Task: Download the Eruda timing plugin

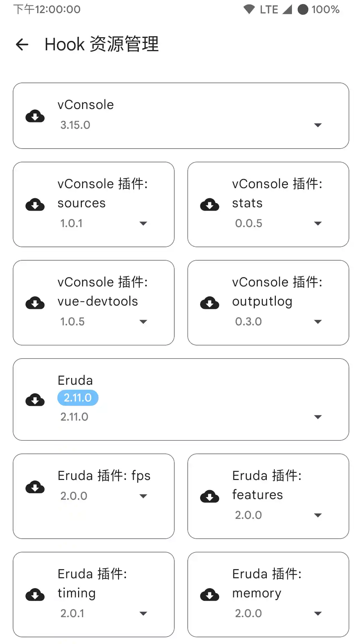Action: point(35,595)
